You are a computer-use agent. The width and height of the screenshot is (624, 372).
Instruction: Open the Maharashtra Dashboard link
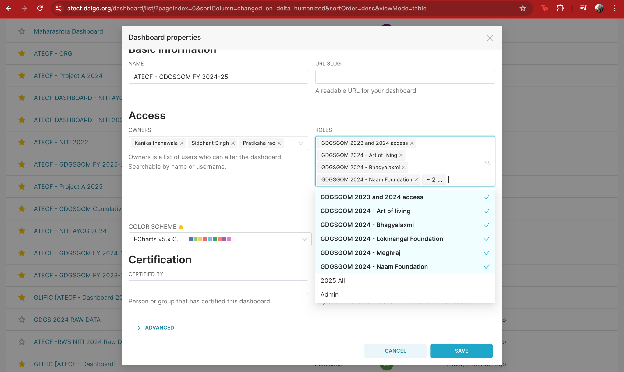point(68,31)
